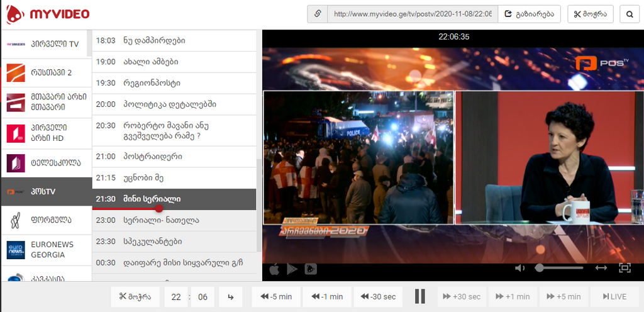Click the red program progress marker
This screenshot has width=644, height=312.
[159, 209]
